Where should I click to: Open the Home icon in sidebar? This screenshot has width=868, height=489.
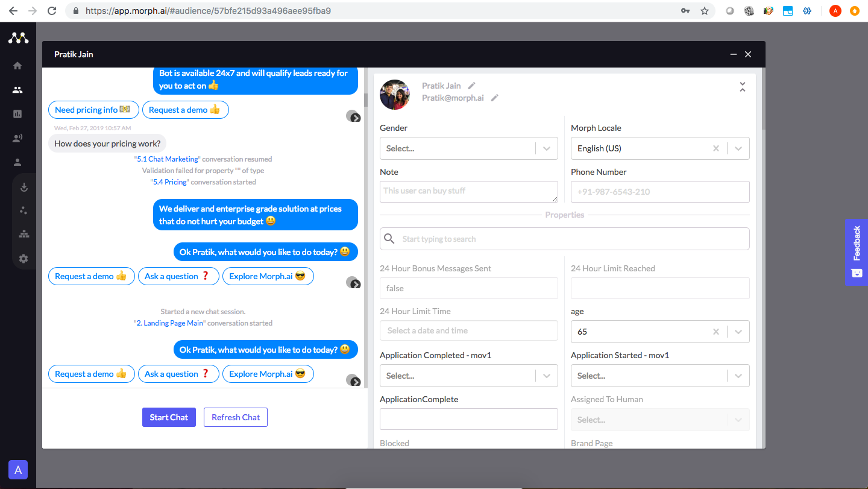coord(17,66)
